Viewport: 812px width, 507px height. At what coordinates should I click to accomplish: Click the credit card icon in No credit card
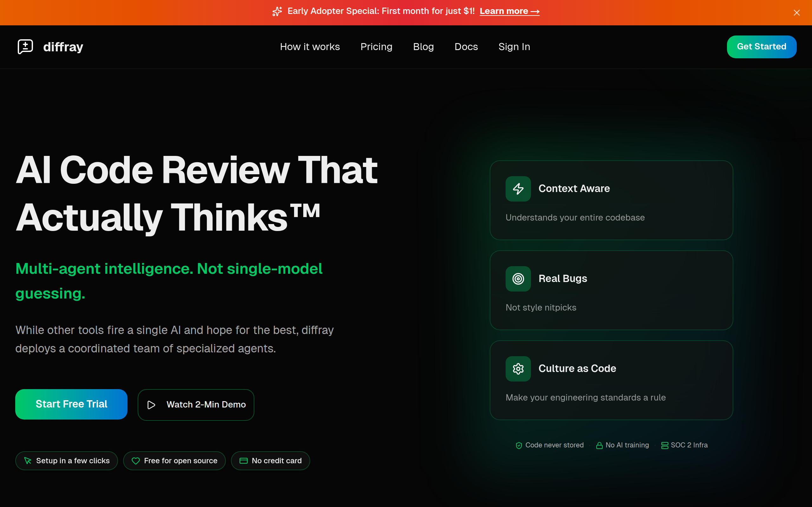click(243, 461)
